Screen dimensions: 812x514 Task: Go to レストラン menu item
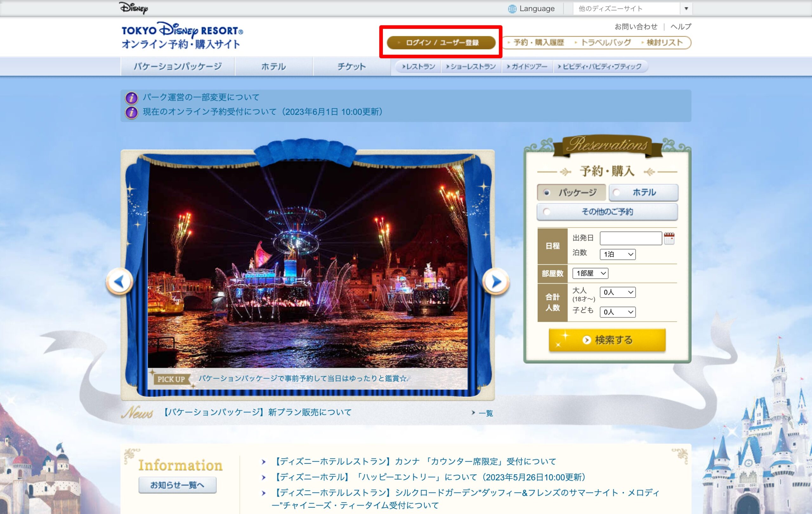(x=418, y=66)
